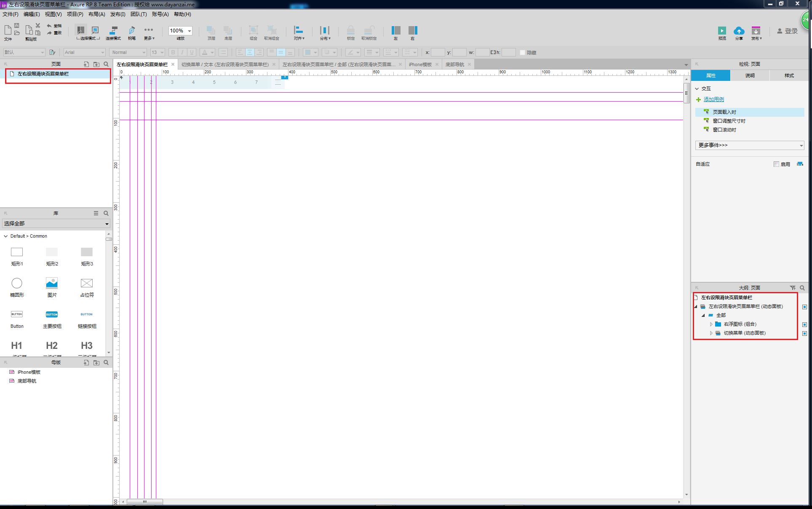Viewport: 812px width, 509px height.
Task: Open the Arial font dropdown
Action: coord(84,52)
